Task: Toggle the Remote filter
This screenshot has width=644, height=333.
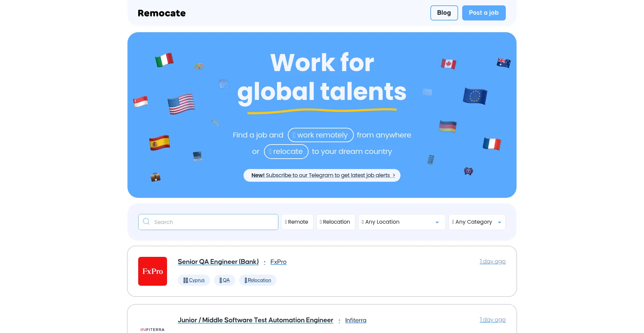Action: click(297, 222)
